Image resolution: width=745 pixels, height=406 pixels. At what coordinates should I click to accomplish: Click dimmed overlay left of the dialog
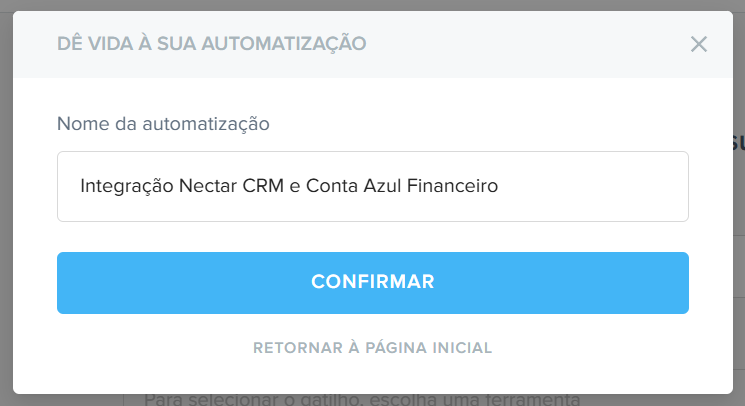pos(6,204)
